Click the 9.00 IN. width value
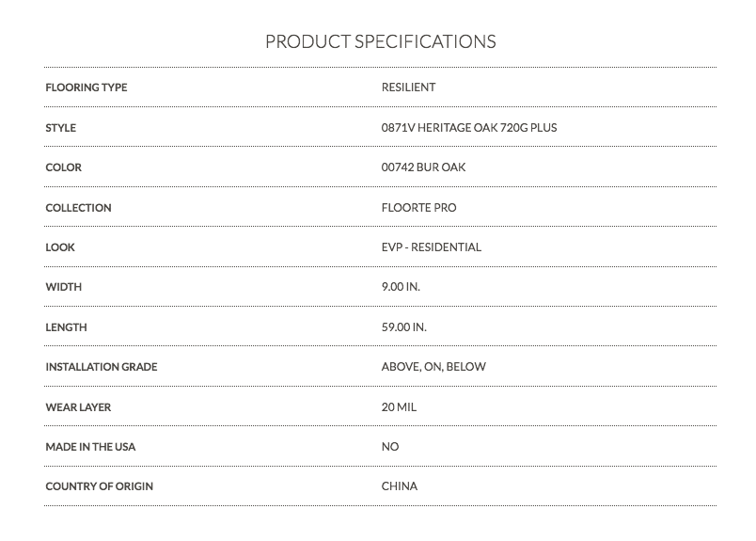 point(401,287)
